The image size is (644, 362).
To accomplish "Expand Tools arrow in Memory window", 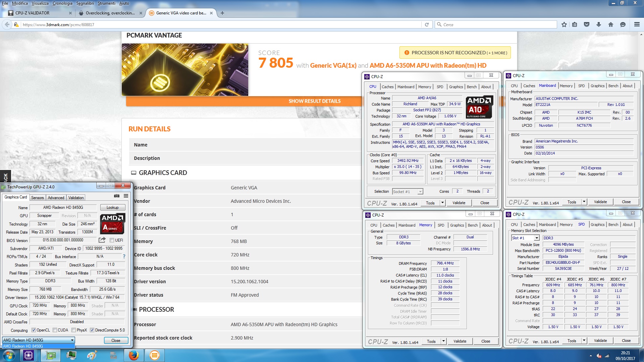I will tap(443, 341).
